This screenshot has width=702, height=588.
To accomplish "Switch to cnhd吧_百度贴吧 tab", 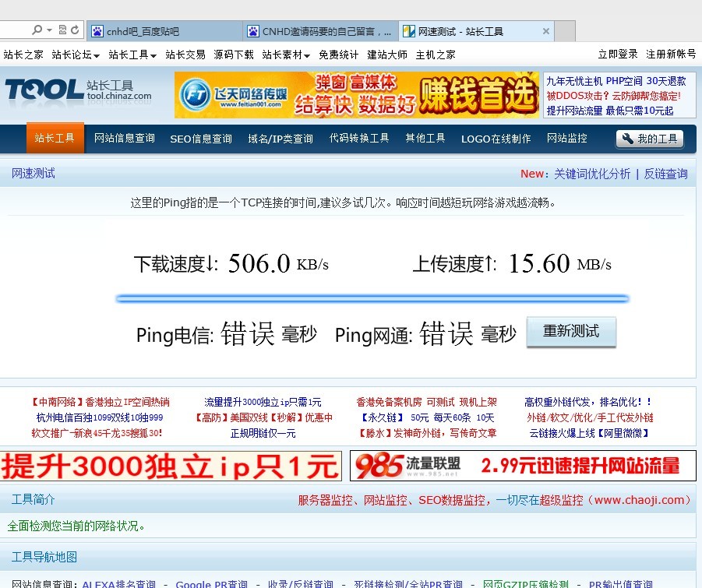I will pyautogui.click(x=164, y=31).
